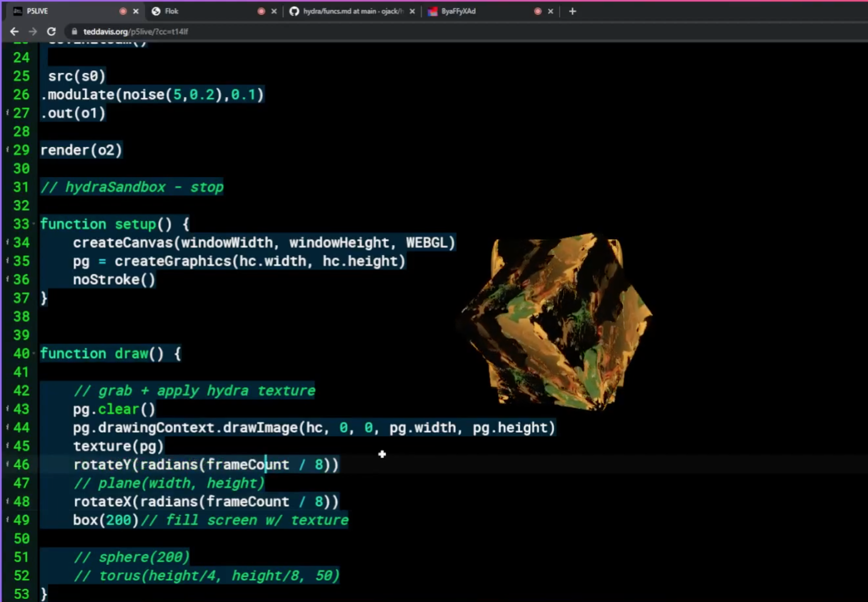
Task: Click the rotateX(radians(frameCount / 8)) line
Action: [206, 502]
